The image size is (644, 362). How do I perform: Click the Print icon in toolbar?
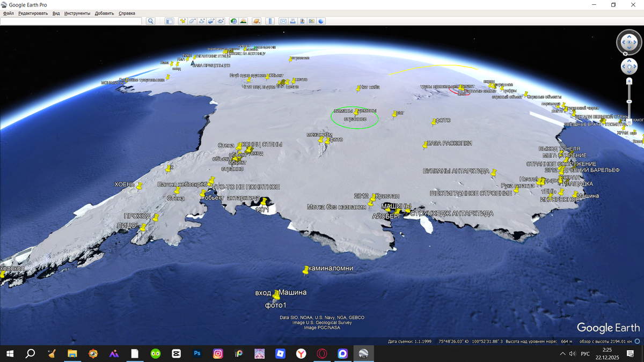[x=293, y=21]
